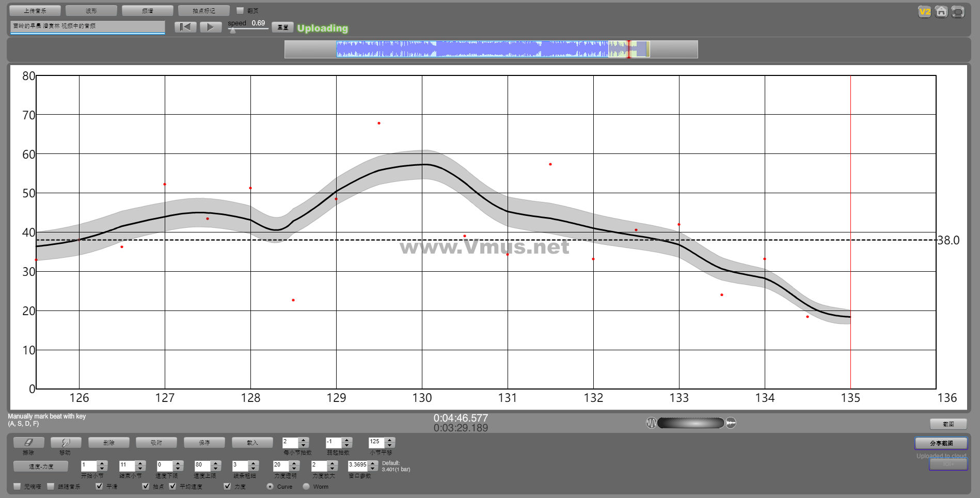Click the 上传音乐 upload music button
This screenshot has width=980, height=498.
pyautogui.click(x=35, y=11)
